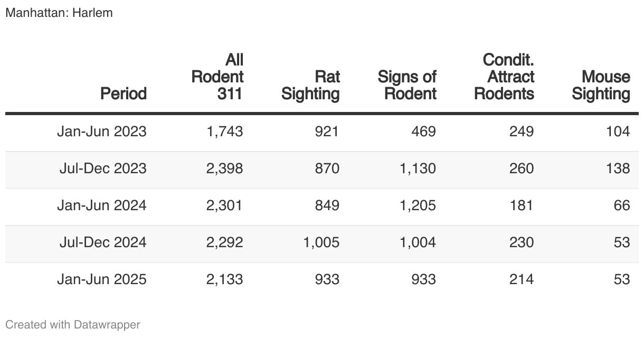Click the 1,743 total rodent value
The height and width of the screenshot is (338, 644).
click(225, 131)
